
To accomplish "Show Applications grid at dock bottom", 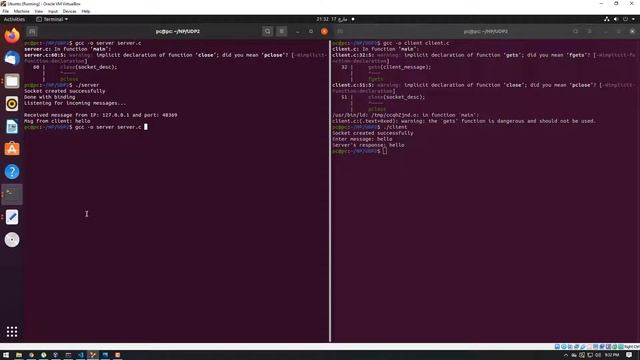I will click(x=12, y=331).
